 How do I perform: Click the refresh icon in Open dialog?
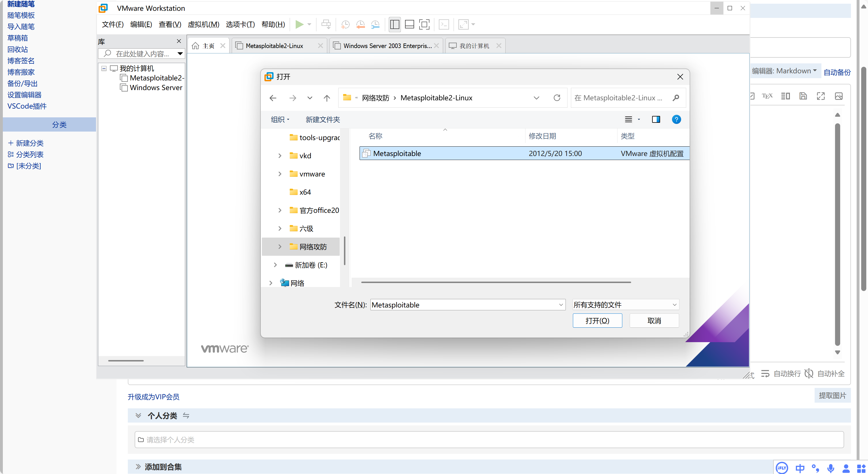pos(557,98)
